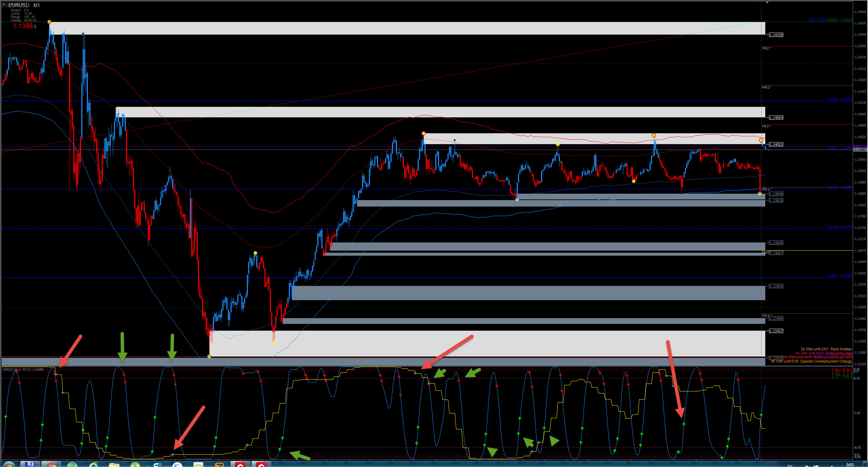Select the swing-high marker above 1.14002 zone start
This screenshot has height=467, width=868.
tap(423, 134)
